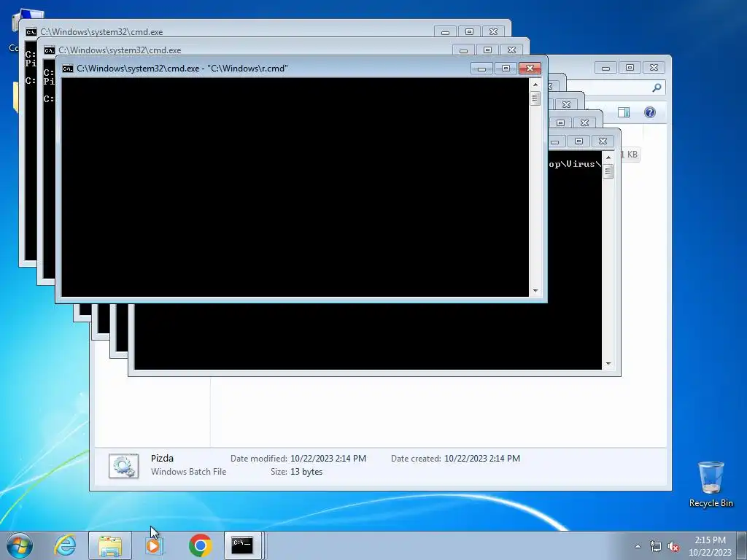Minimize the rearmost cmd.exe window
Image resolution: width=747 pixels, height=560 pixels.
[x=445, y=32]
